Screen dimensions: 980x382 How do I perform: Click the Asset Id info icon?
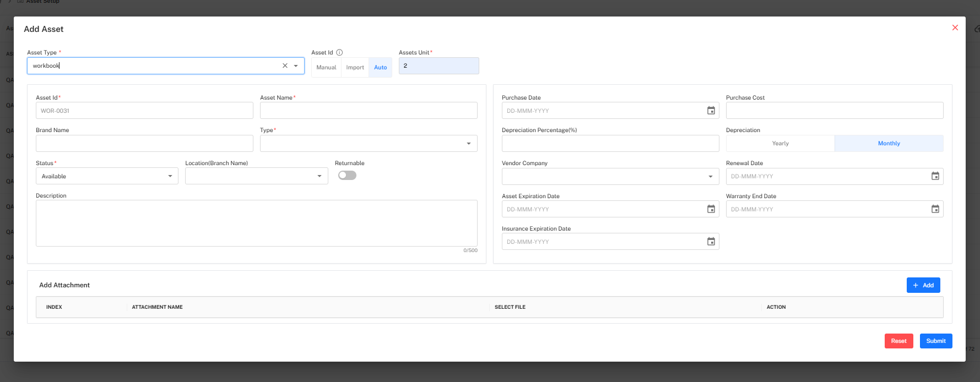[x=339, y=52]
